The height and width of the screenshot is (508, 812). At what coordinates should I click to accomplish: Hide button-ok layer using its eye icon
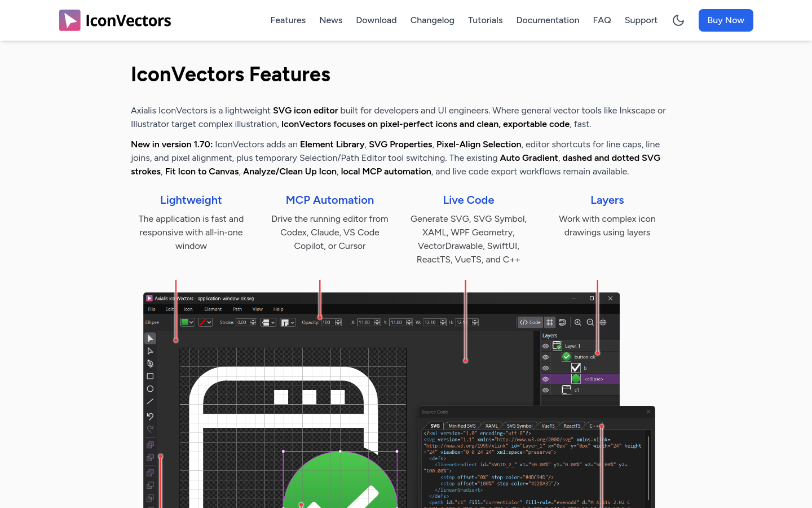click(545, 357)
